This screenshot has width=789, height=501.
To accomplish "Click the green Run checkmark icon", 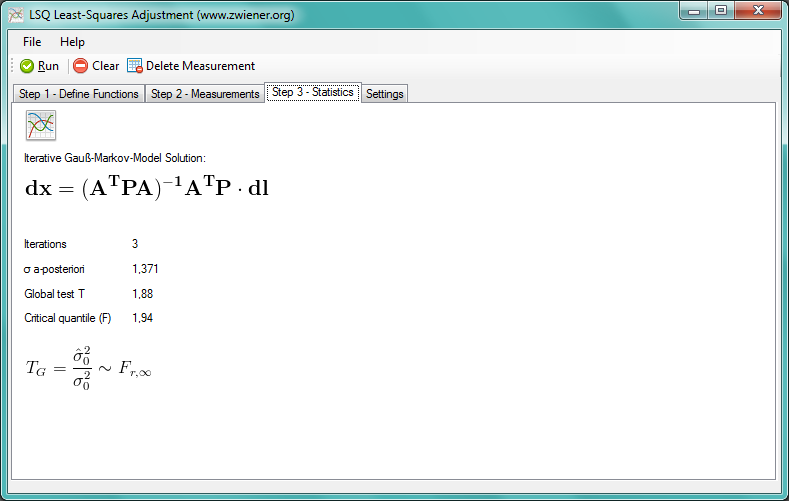I will point(27,66).
